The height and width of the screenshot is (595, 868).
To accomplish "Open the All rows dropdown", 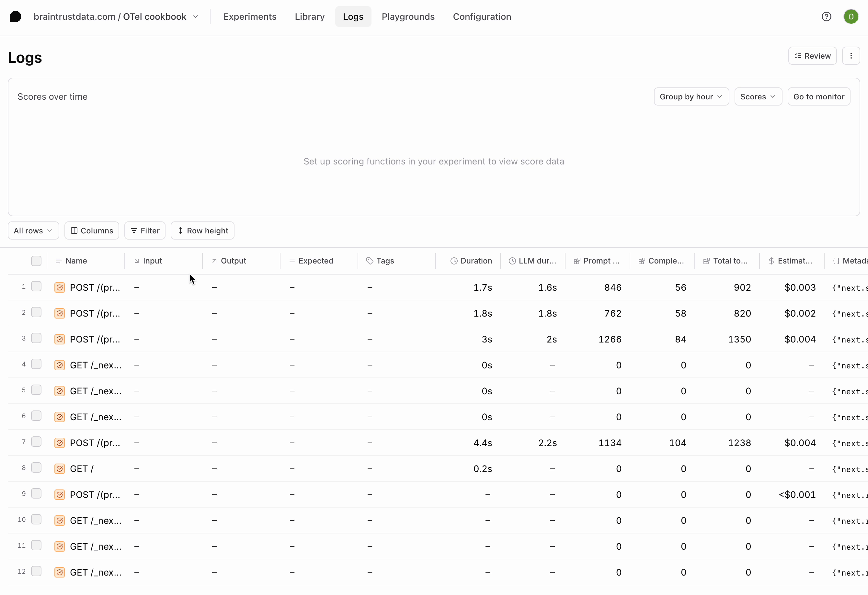I will pos(33,230).
